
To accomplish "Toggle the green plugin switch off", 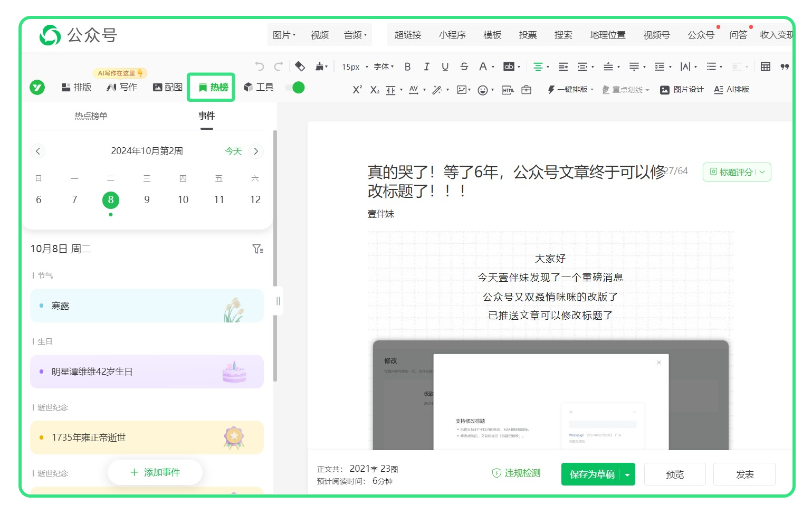I will point(295,88).
